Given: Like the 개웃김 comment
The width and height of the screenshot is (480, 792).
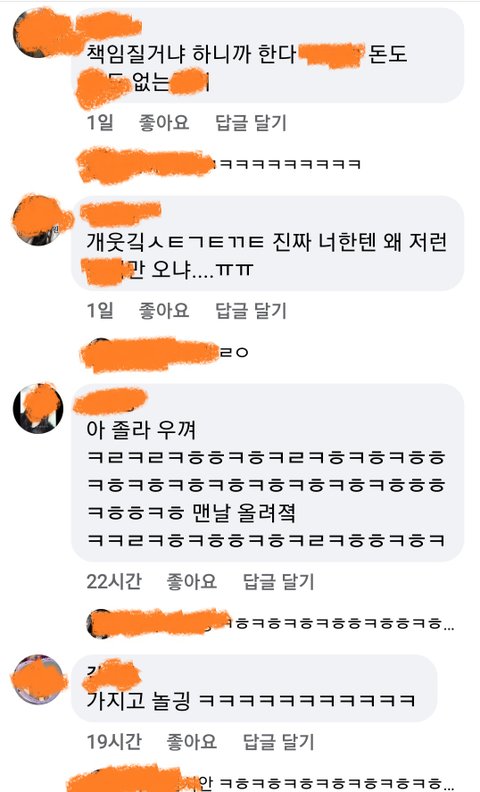Looking at the screenshot, I should click(164, 310).
